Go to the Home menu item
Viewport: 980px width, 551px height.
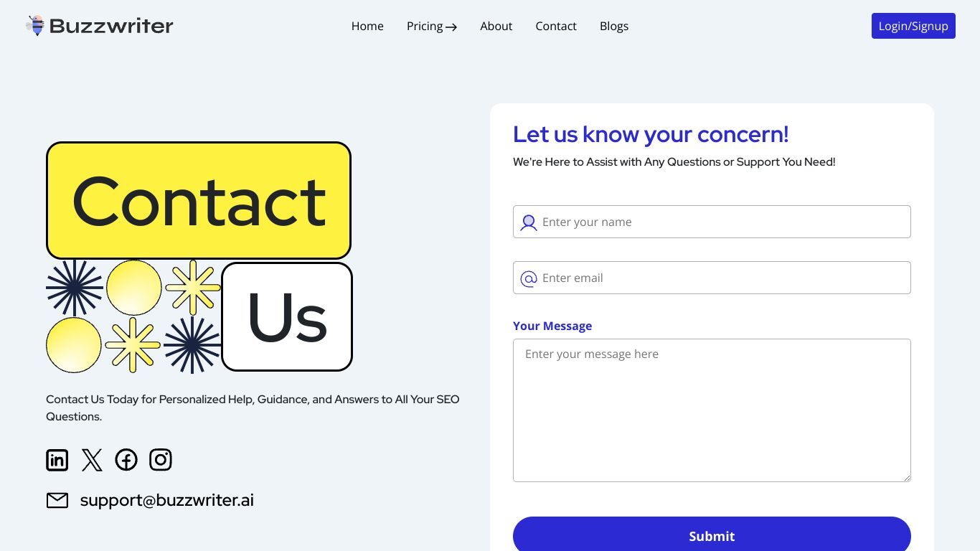tap(367, 26)
